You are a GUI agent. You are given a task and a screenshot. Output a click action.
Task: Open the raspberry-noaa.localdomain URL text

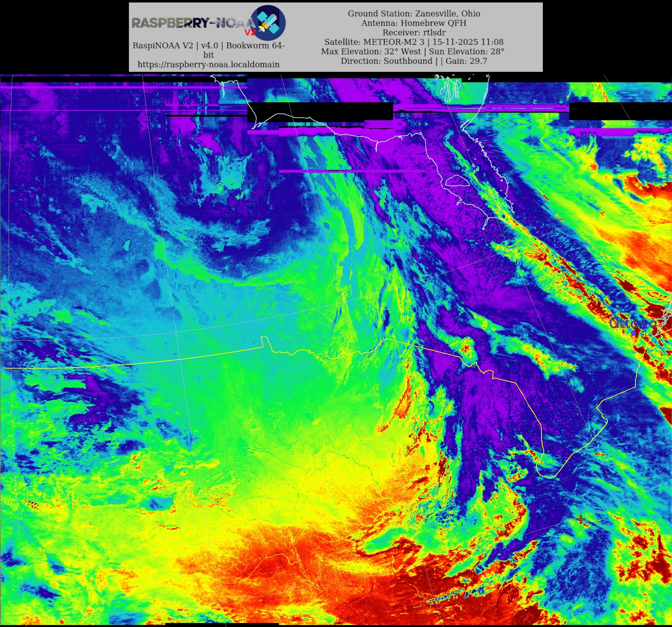click(x=208, y=65)
